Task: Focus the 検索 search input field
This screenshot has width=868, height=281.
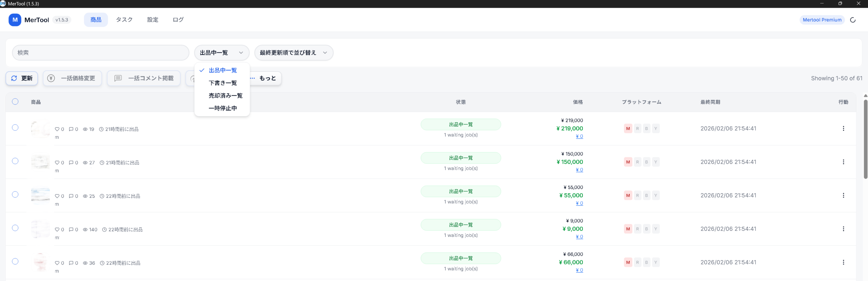Action: tap(100, 53)
